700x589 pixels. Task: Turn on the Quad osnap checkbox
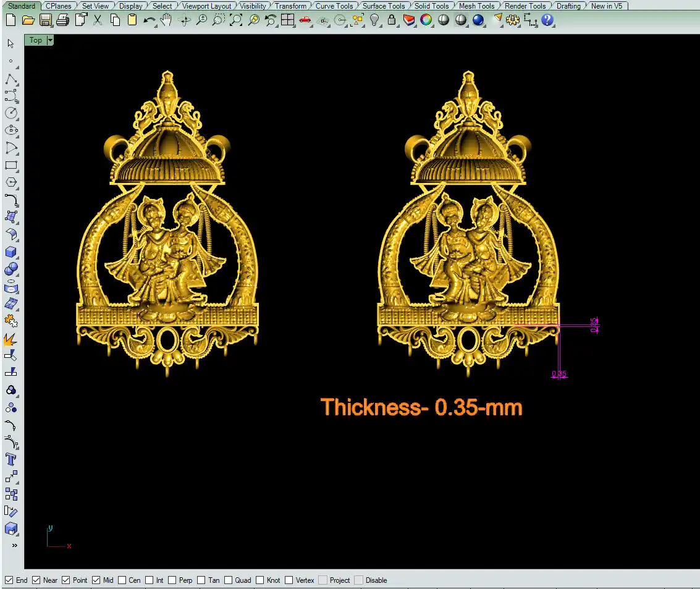click(229, 580)
